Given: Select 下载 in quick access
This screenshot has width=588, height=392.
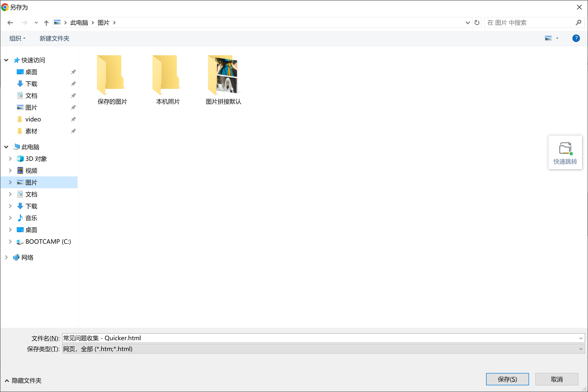Looking at the screenshot, I should (x=31, y=84).
